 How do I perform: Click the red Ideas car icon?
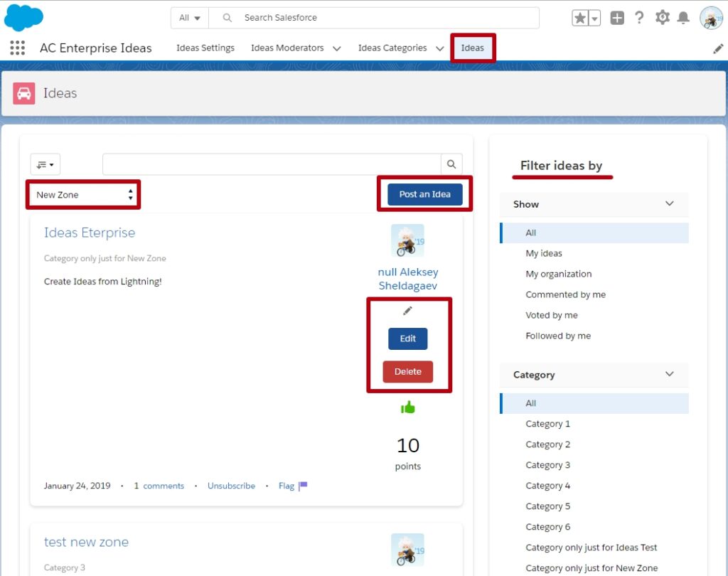coord(24,93)
